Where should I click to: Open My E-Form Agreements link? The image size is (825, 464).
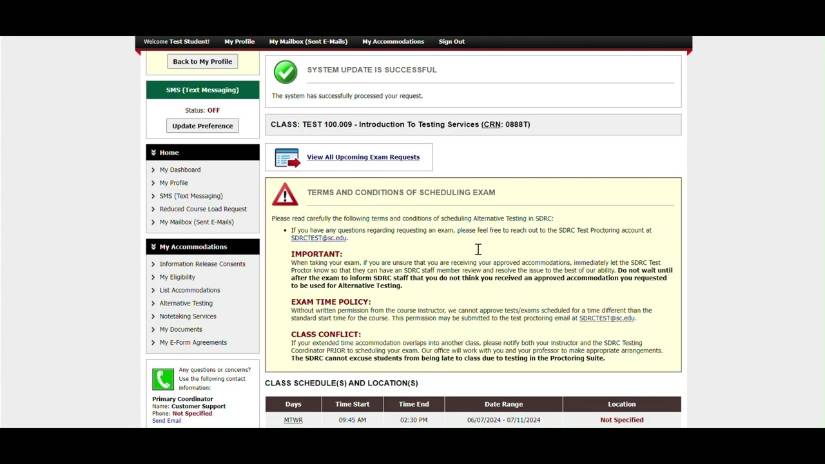coord(193,342)
